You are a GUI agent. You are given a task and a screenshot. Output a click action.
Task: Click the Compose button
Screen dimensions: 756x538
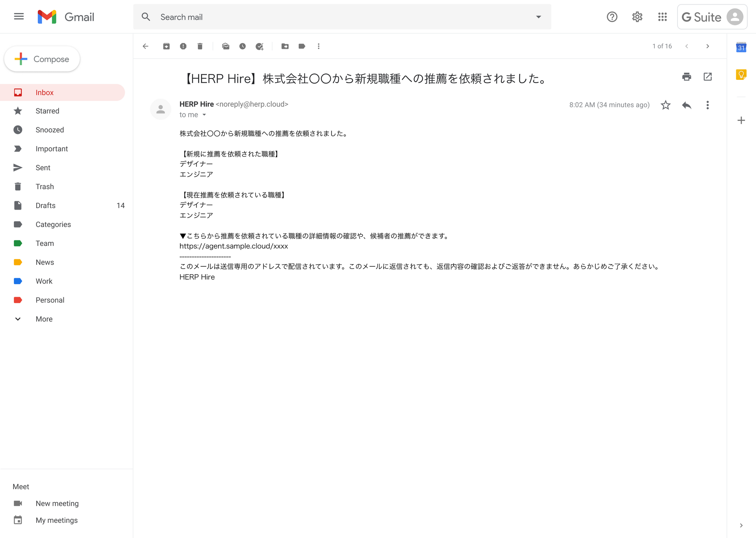[42, 59]
